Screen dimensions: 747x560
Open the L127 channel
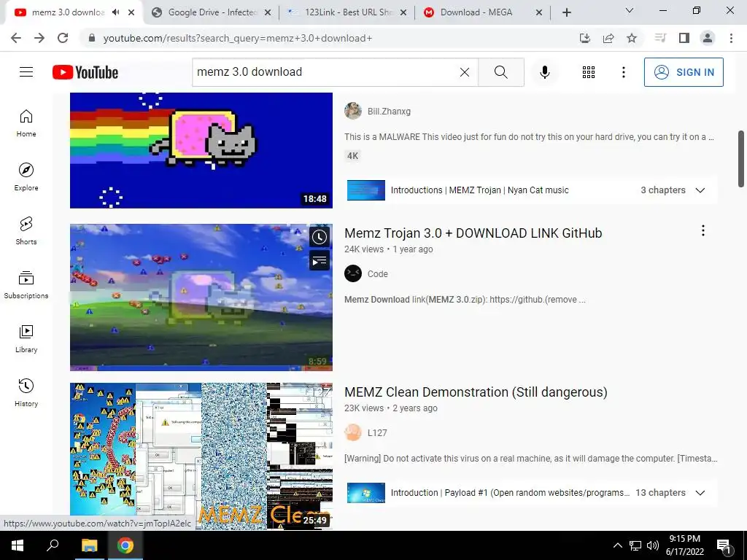tap(377, 432)
